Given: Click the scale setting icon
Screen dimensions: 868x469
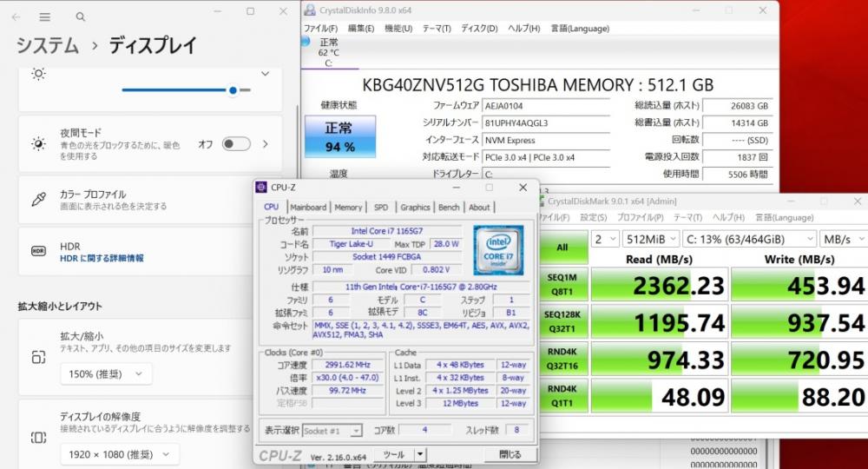Looking at the screenshot, I should tap(38, 357).
